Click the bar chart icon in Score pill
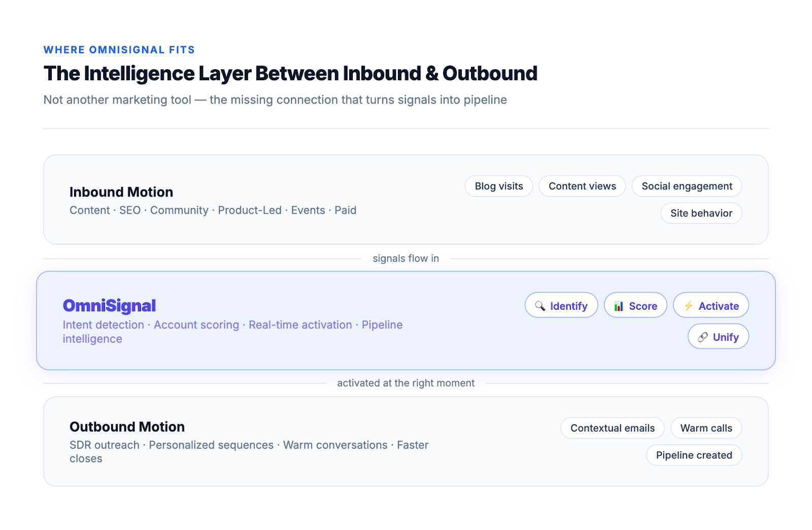Image resolution: width=812 pixels, height=530 pixels. pyautogui.click(x=619, y=306)
